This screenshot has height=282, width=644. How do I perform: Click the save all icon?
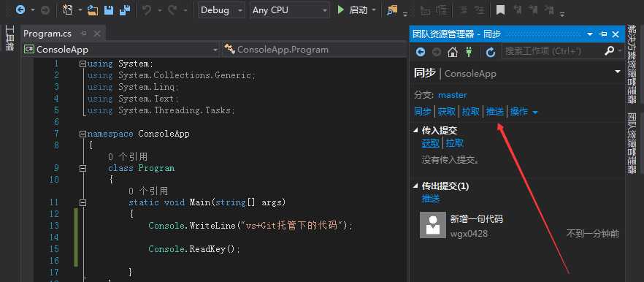[125, 10]
